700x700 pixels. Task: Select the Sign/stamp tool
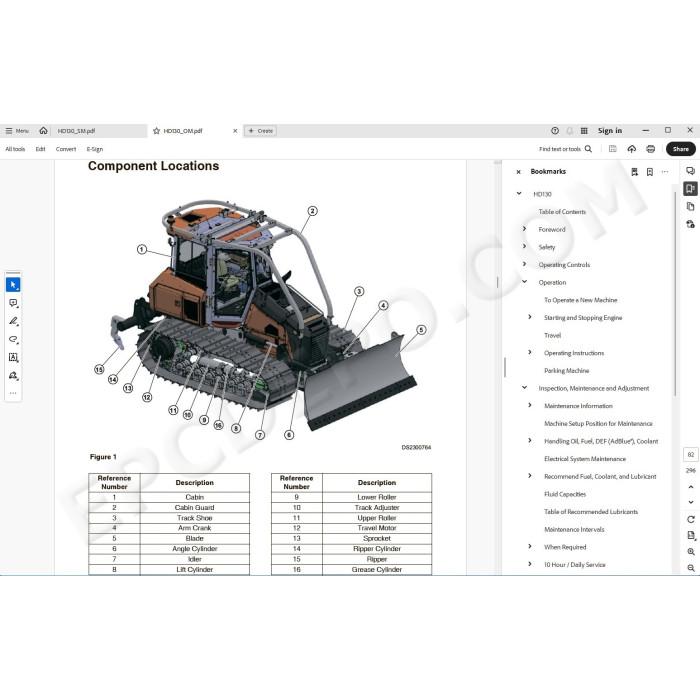pos(13,375)
